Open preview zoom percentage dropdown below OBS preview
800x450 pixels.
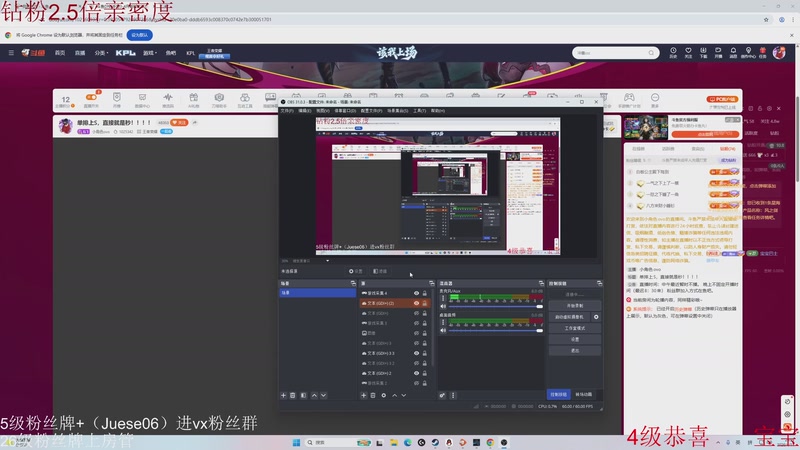pos(327,261)
